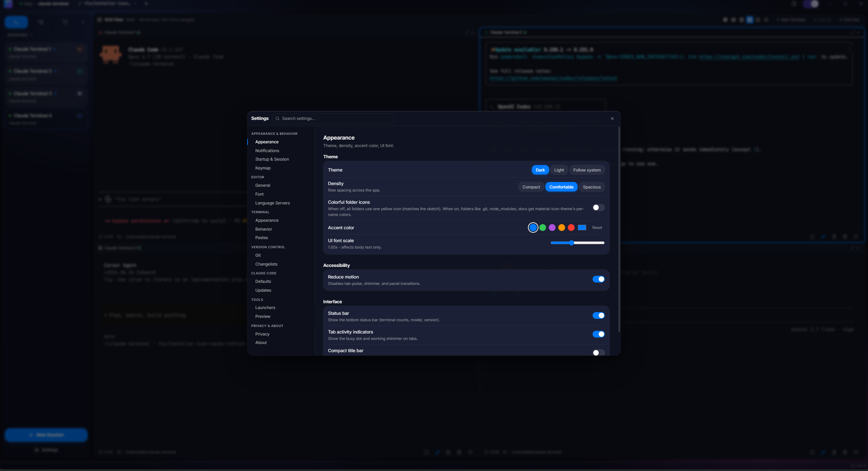Enable Compact title bar toggle
Screen dimensions: 868x471
pyautogui.click(x=598, y=352)
